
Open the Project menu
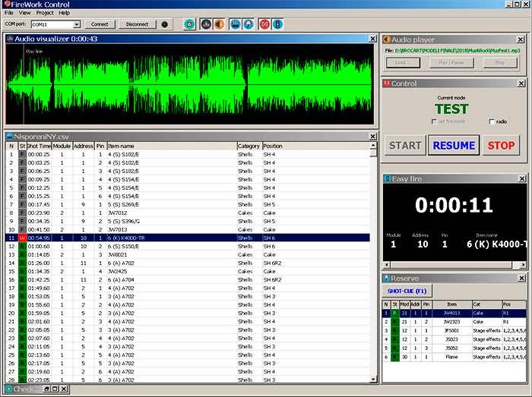pyautogui.click(x=45, y=13)
